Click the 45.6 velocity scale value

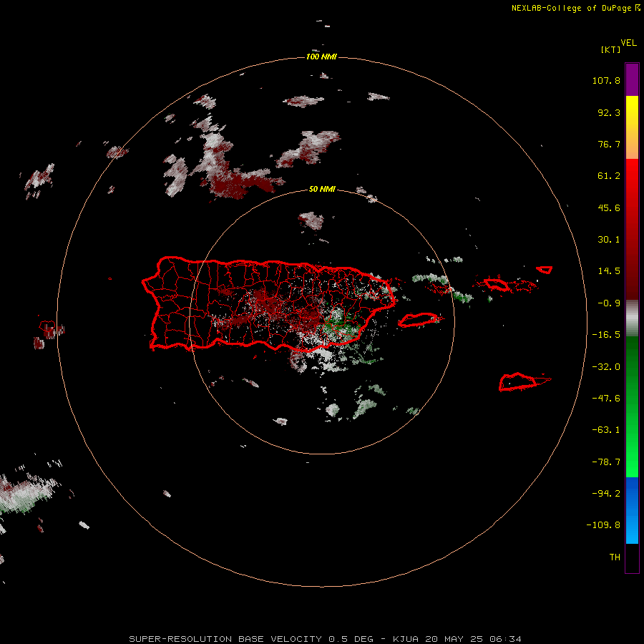pos(609,208)
